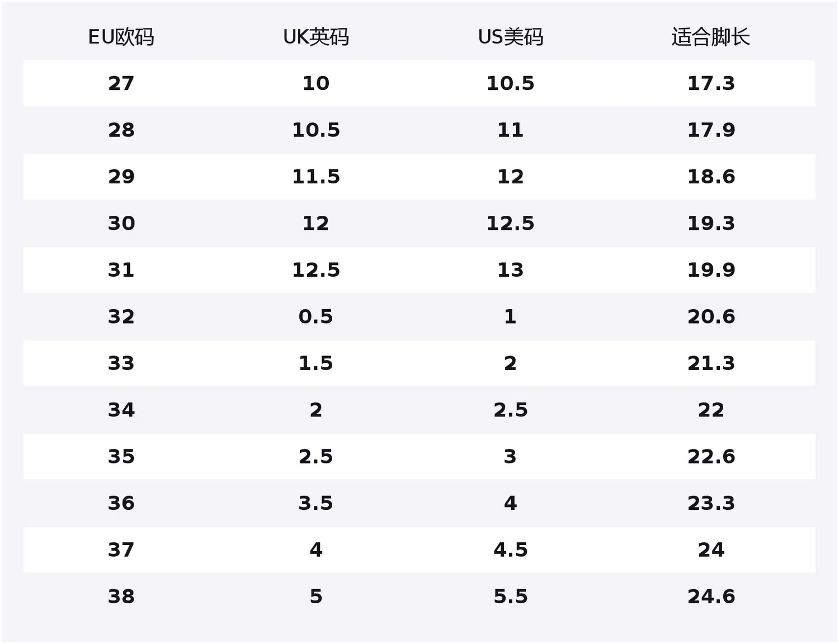Select EU size 27 cell
839x644 pixels.
coord(121,83)
